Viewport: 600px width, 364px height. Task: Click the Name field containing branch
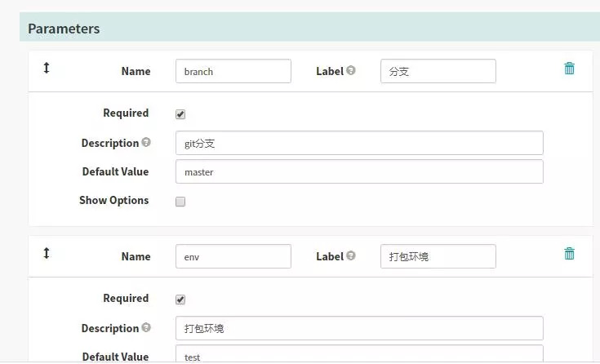233,71
